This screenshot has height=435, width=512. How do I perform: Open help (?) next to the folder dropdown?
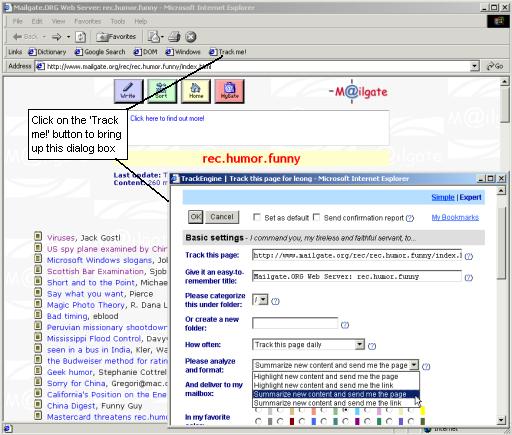[x=275, y=301]
